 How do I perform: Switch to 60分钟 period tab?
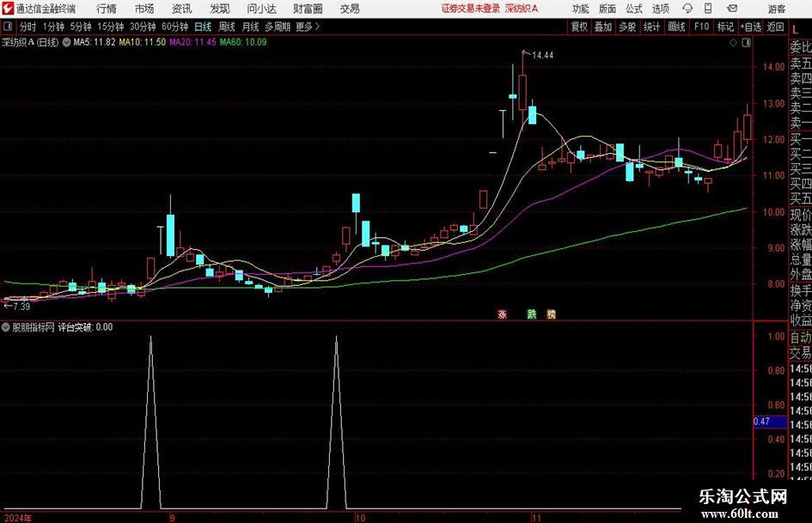click(175, 27)
